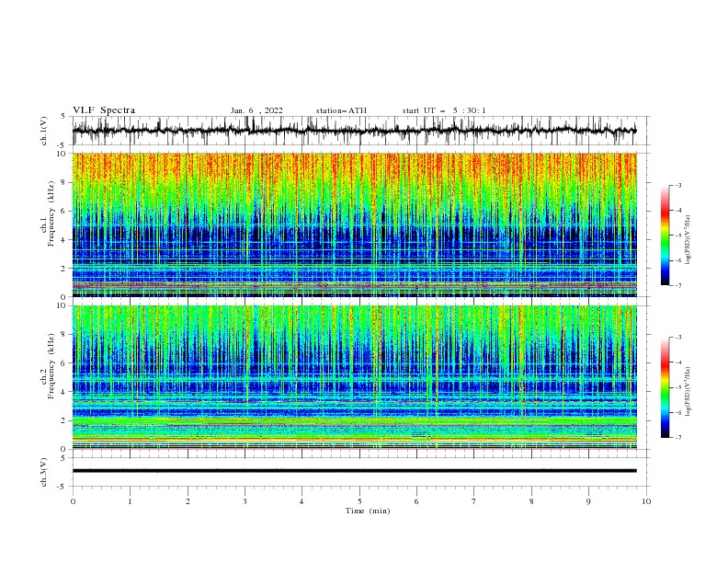Click the "-3" label on ch.2 color scale
This screenshot has width=728, height=563.
pyautogui.click(x=678, y=338)
